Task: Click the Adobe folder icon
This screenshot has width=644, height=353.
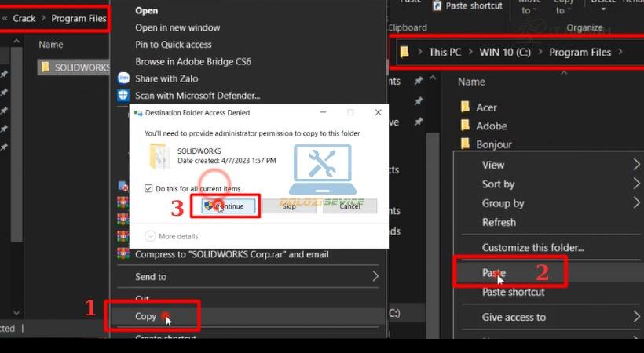Action: (465, 126)
